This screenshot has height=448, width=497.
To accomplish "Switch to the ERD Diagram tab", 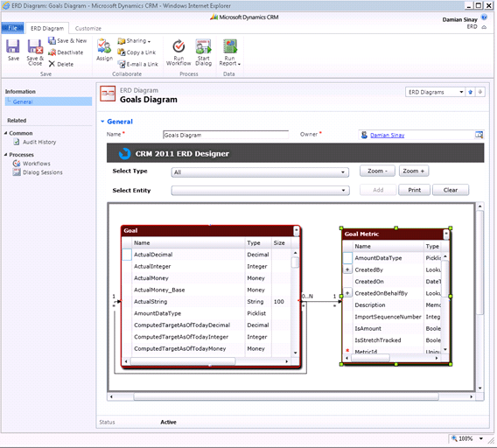I will (47, 28).
